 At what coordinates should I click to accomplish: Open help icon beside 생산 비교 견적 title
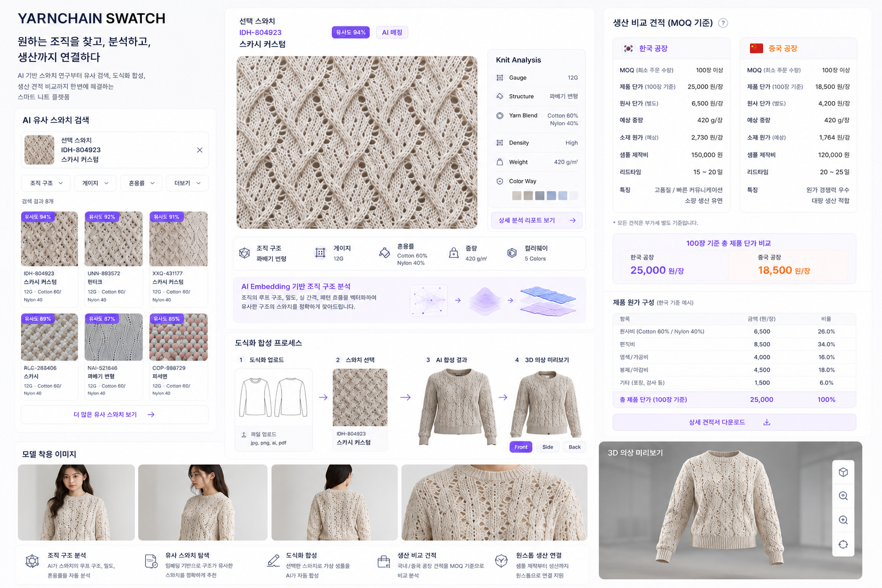pos(723,23)
